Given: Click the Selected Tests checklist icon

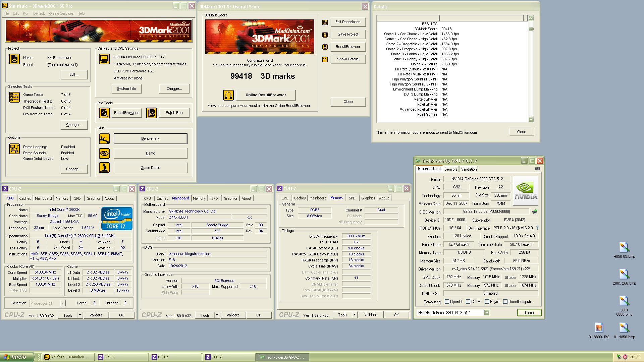Looking at the screenshot, I should tap(14, 97).
